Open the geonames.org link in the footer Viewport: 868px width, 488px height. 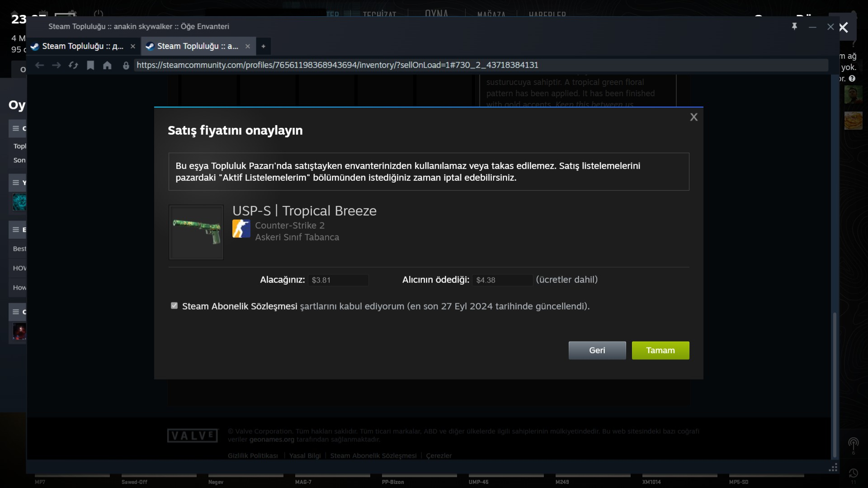(271, 439)
